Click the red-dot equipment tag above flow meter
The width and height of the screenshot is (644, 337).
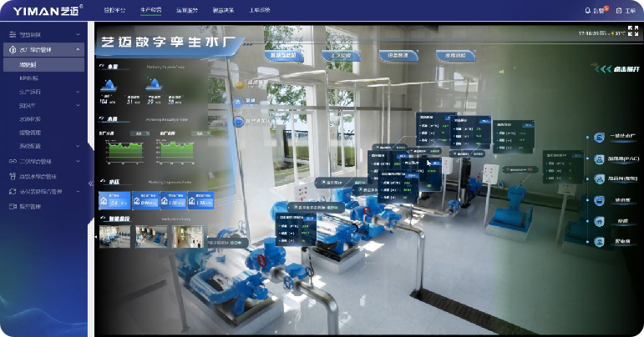click(520, 169)
